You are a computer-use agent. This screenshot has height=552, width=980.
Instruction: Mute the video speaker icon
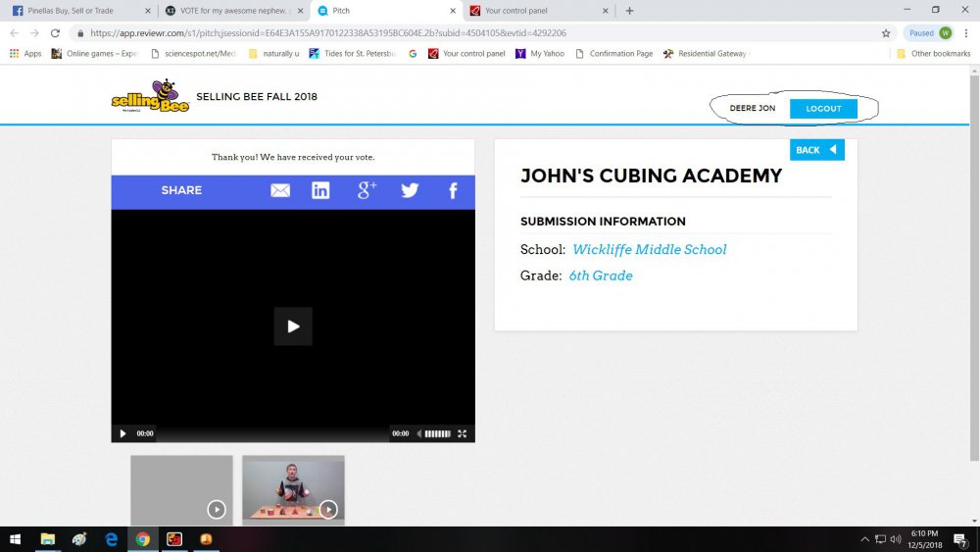click(418, 433)
